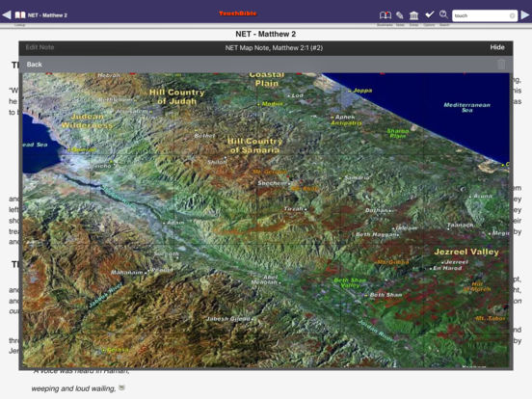Click the TouchBible title text

237,13
